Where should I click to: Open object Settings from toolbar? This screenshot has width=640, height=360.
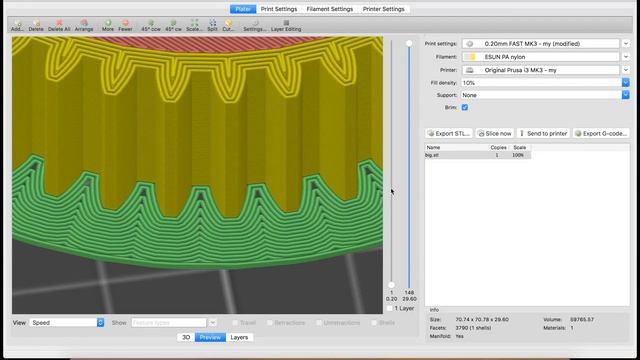(x=255, y=25)
